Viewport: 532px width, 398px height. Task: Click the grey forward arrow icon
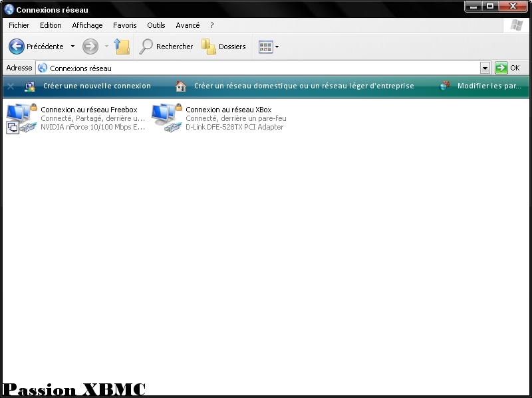(x=90, y=47)
